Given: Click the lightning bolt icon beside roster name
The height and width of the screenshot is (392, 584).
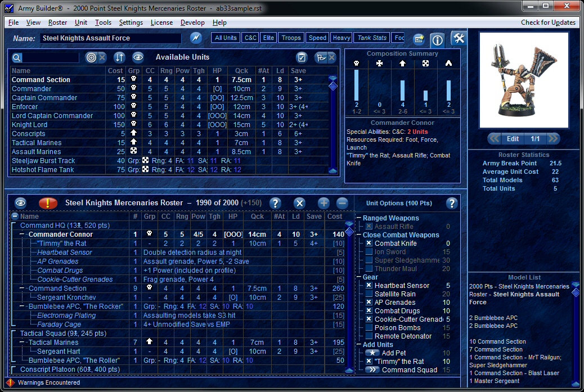Looking at the screenshot, I should click(x=195, y=38).
